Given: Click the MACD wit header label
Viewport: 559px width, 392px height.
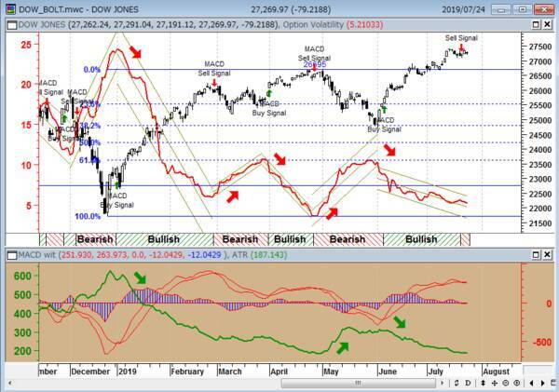Looking at the screenshot, I should click(x=37, y=255).
